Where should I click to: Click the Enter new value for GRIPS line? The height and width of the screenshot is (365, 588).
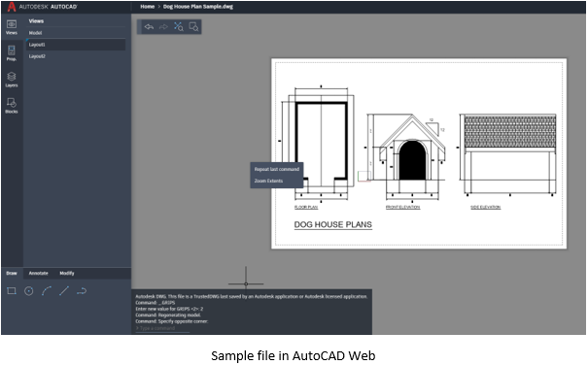[x=169, y=309]
